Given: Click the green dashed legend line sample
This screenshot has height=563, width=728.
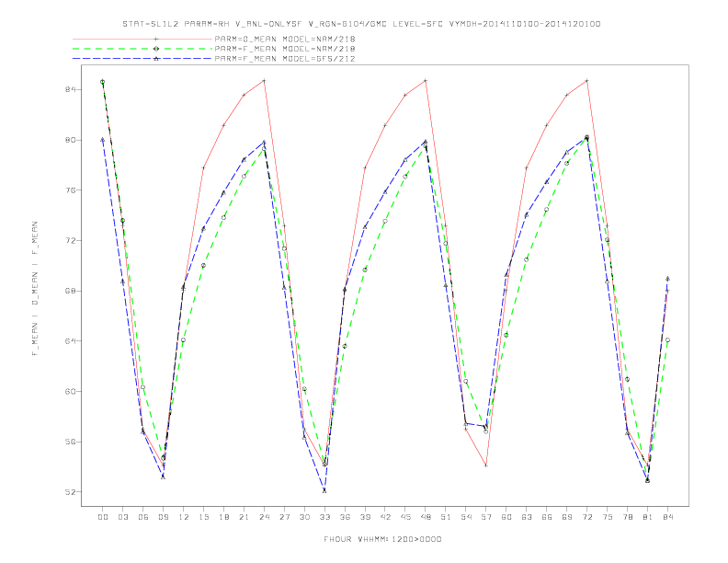Looking at the screenshot, I should click(142, 49).
